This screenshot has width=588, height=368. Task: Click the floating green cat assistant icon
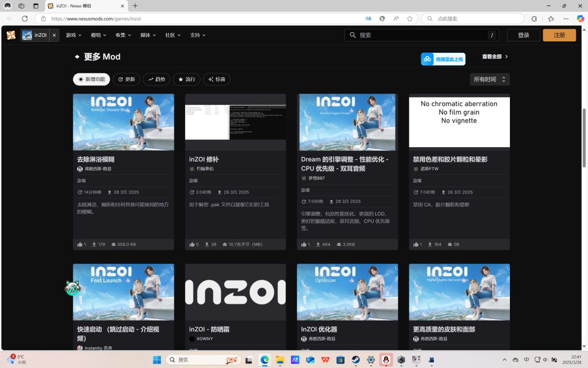73,288
